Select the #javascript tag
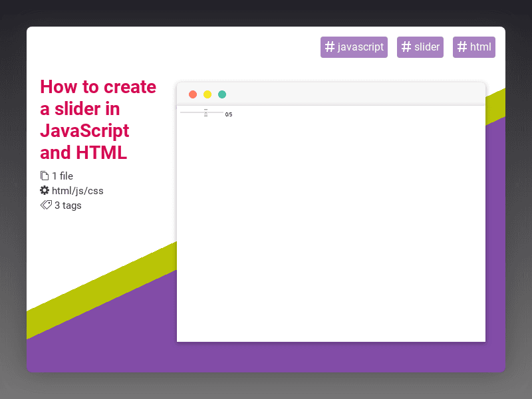Viewport: 532px width, 399px height. click(x=354, y=47)
